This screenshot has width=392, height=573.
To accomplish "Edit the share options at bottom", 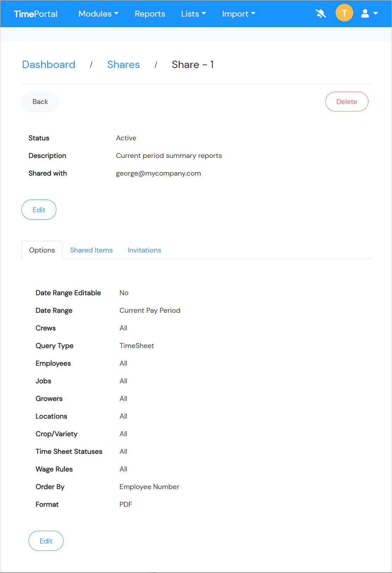I will pyautogui.click(x=46, y=541).
